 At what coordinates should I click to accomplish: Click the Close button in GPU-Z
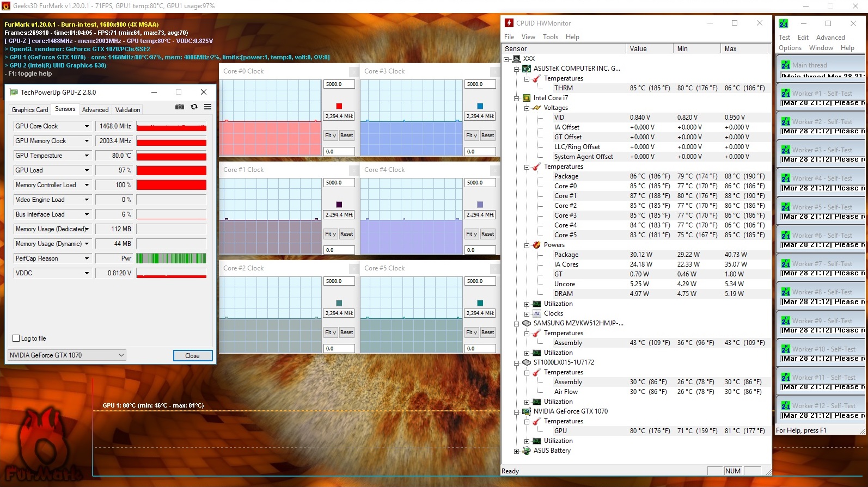click(193, 356)
